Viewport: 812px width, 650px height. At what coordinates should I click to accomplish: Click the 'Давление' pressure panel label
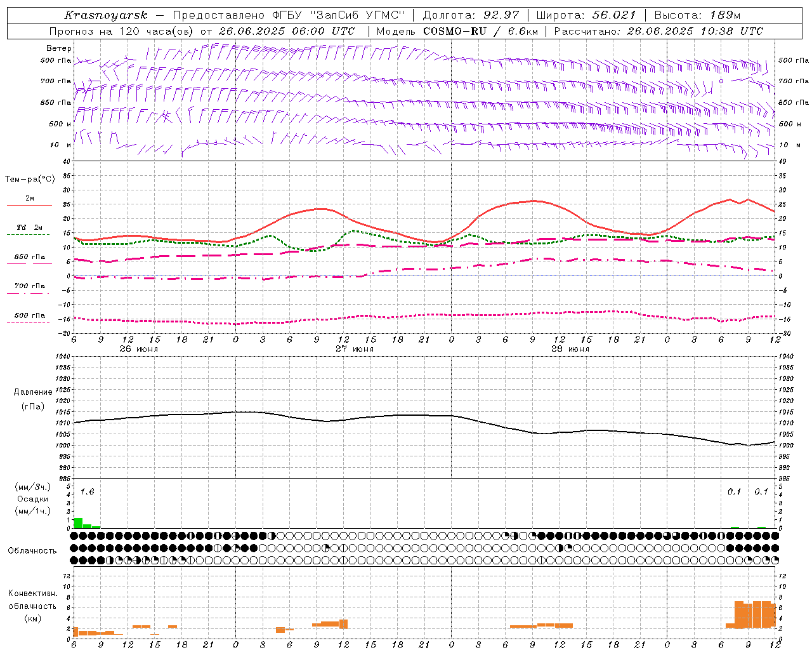(33, 392)
